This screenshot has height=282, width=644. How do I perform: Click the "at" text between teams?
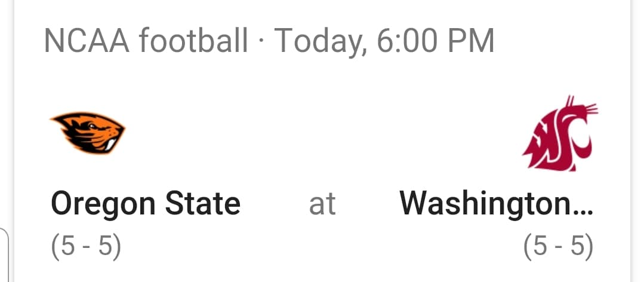(x=322, y=204)
